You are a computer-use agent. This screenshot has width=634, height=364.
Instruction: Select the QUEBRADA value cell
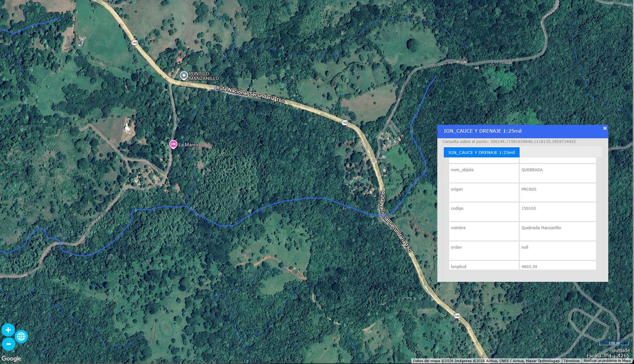(558, 173)
